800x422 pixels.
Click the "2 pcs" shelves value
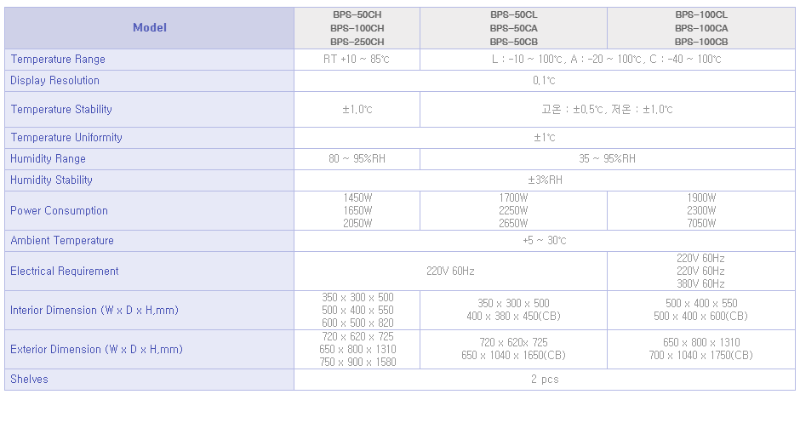tap(544, 380)
